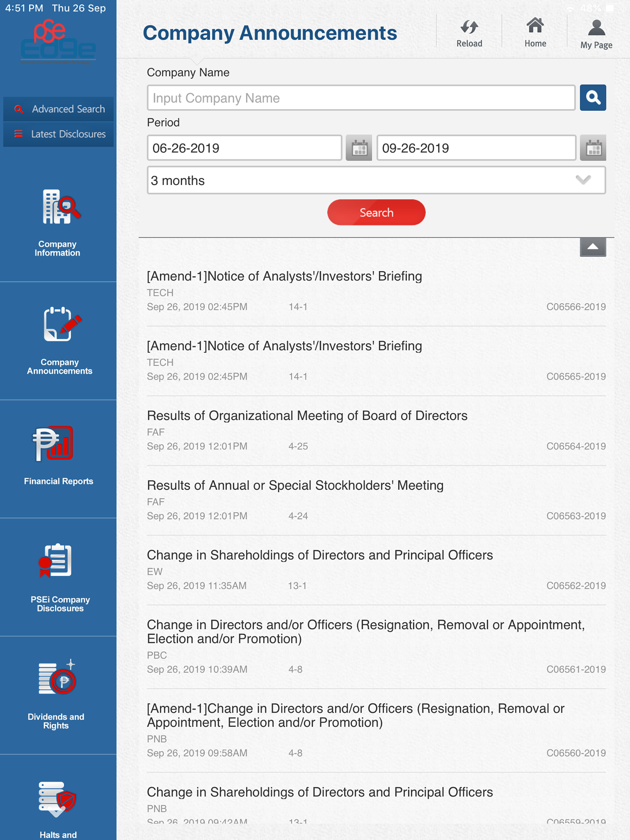Click timestamp Sep 26, 2019 10:39AM
The width and height of the screenshot is (630, 840).
pos(197,669)
